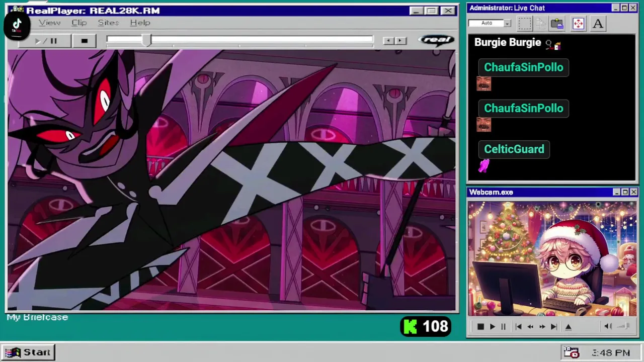Image resolution: width=644 pixels, height=362 pixels.
Task: Adjust the volume slider in Webcam.exe
Action: [623, 326]
